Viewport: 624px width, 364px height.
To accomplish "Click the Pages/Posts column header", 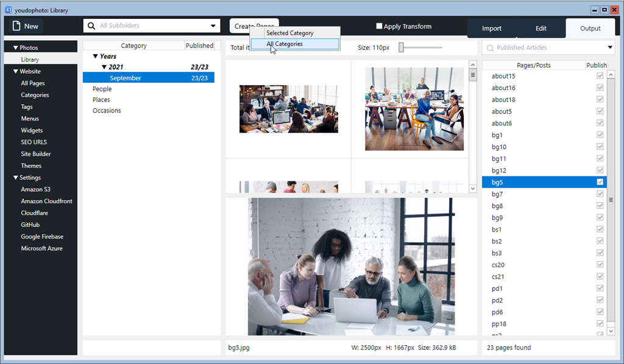I will (534, 65).
